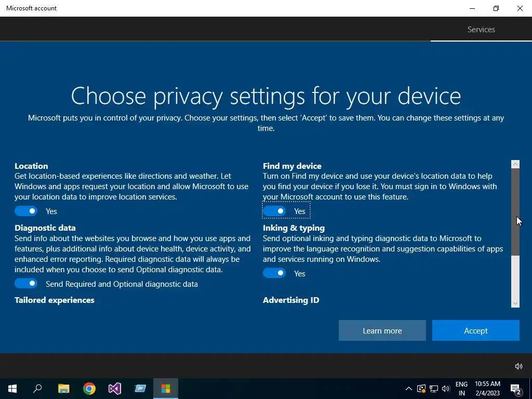532x399 pixels.
Task: Open the volume control in tray
Action: 446,389
